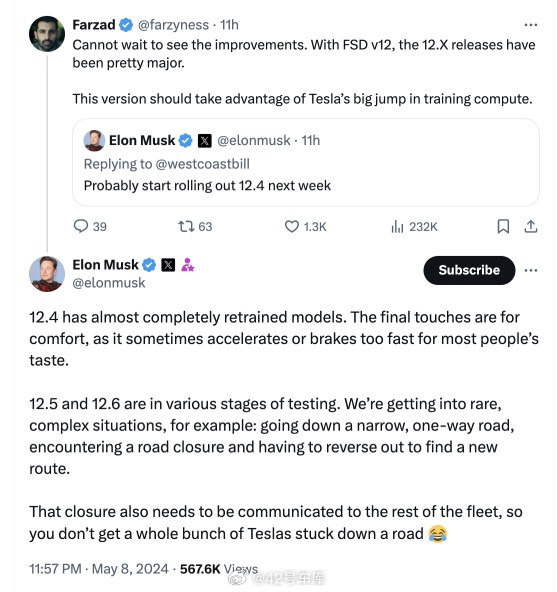The width and height of the screenshot is (557, 592).
Task: Open the quoted Elon Musk tweet card
Action: pyautogui.click(x=306, y=162)
